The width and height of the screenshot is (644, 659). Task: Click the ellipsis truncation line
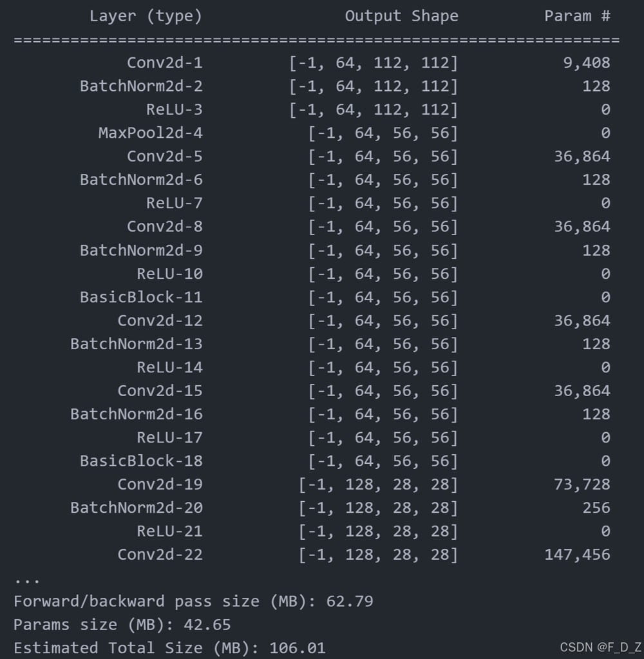[26, 579]
